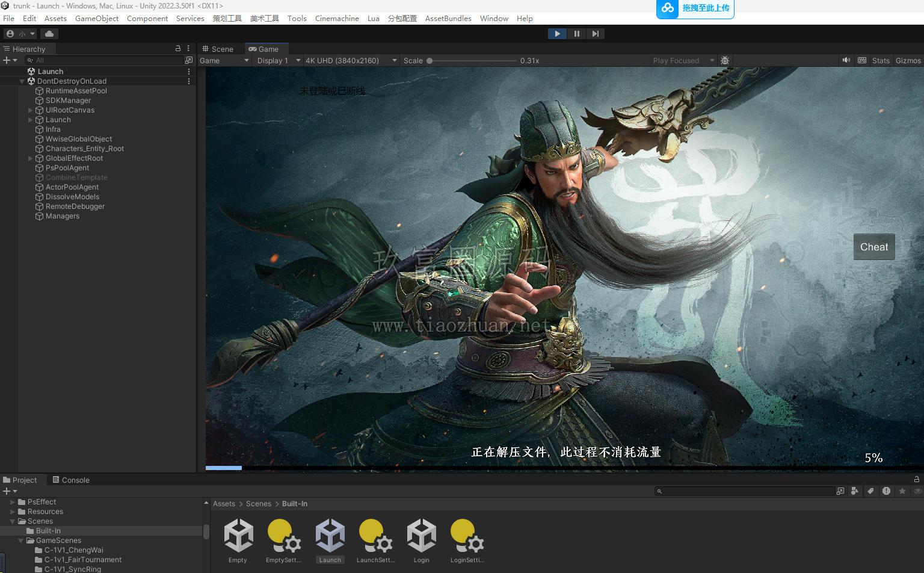Toggle the Hierarchy panel lock
The width and height of the screenshot is (924, 573).
pyautogui.click(x=177, y=48)
